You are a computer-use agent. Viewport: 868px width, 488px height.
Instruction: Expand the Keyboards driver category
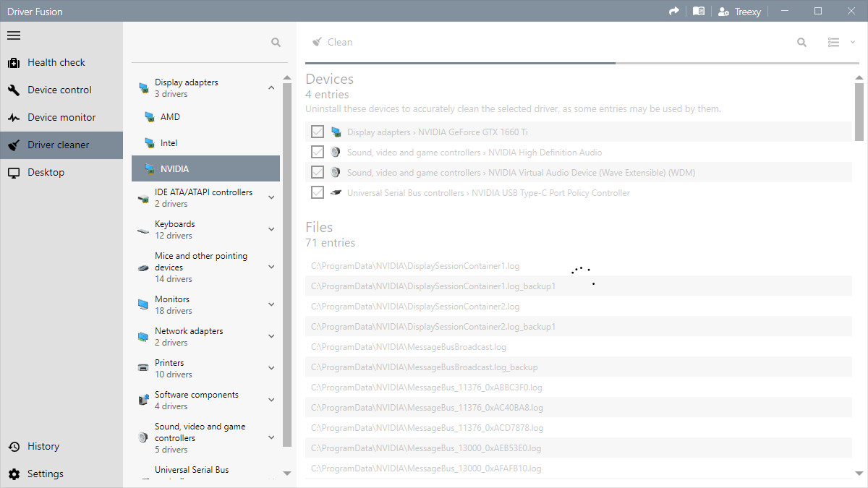(271, 230)
